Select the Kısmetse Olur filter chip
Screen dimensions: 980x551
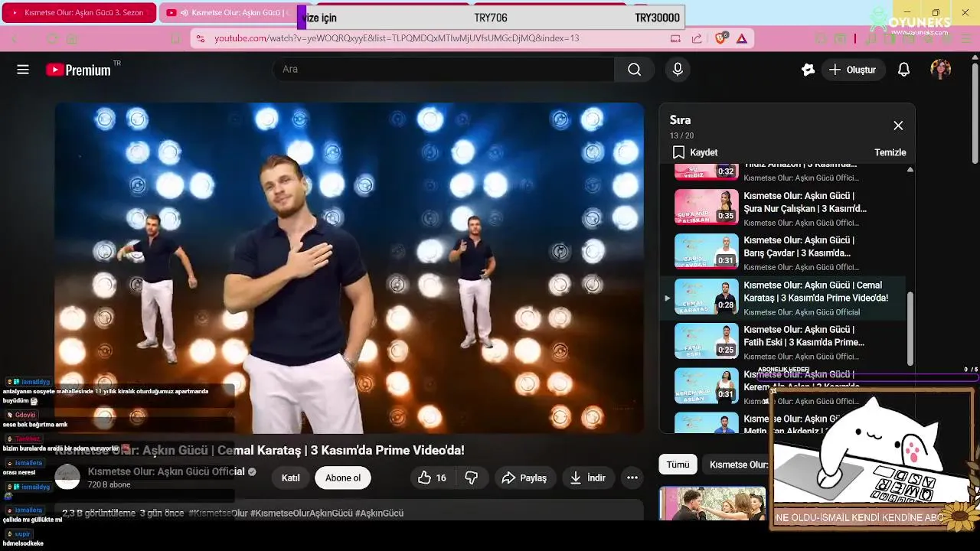pos(737,465)
